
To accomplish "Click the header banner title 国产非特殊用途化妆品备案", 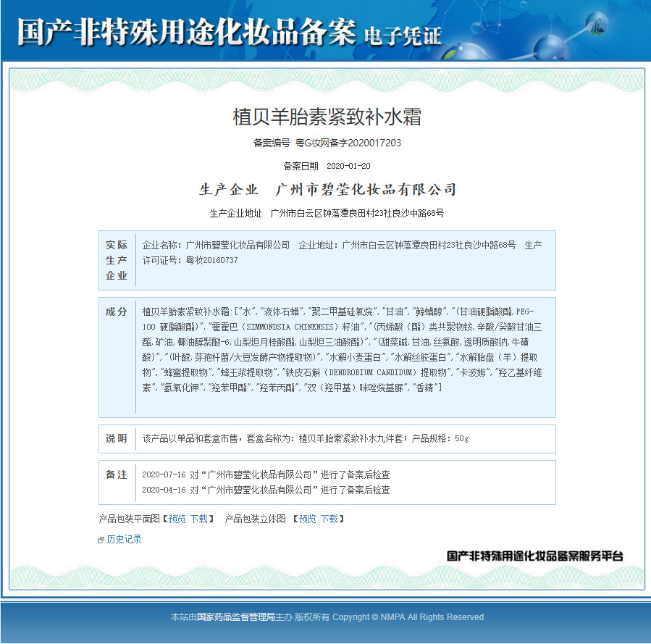I will click(186, 32).
